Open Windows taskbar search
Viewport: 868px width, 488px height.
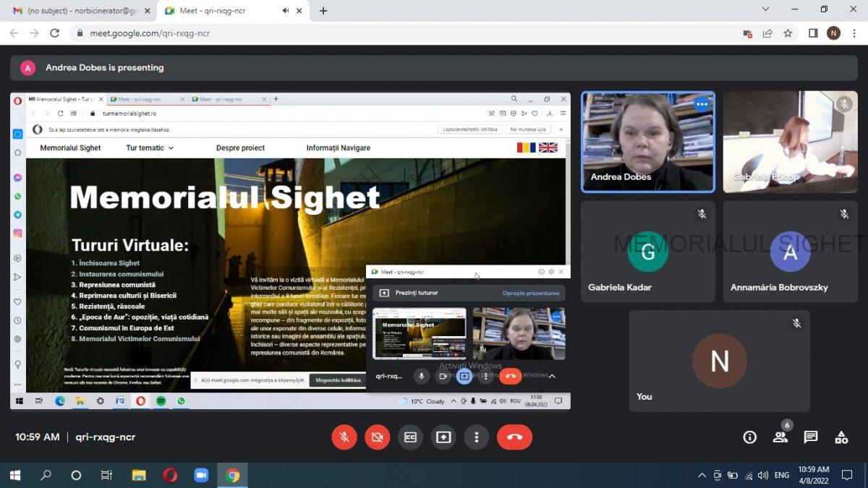46,475
